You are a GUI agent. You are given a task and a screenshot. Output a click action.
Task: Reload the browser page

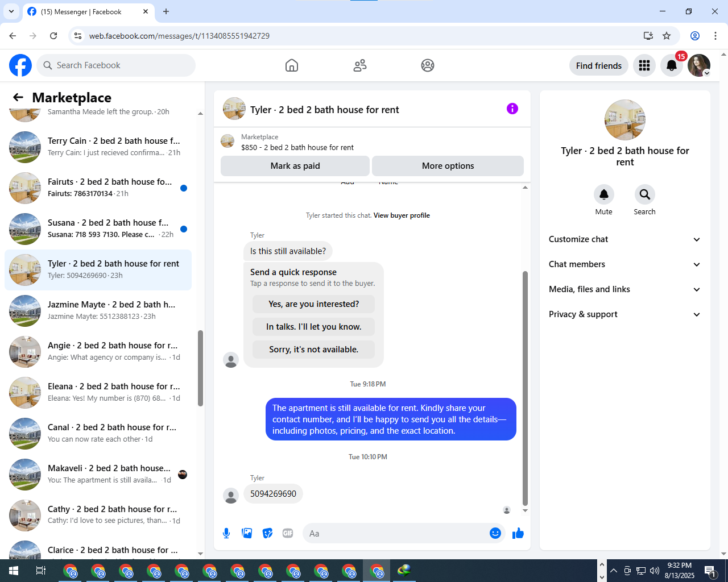(x=53, y=36)
